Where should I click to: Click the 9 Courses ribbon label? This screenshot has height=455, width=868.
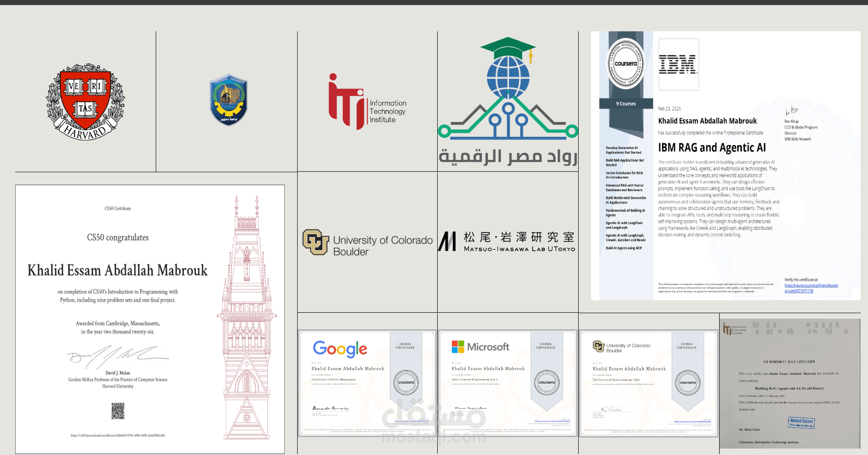626,104
